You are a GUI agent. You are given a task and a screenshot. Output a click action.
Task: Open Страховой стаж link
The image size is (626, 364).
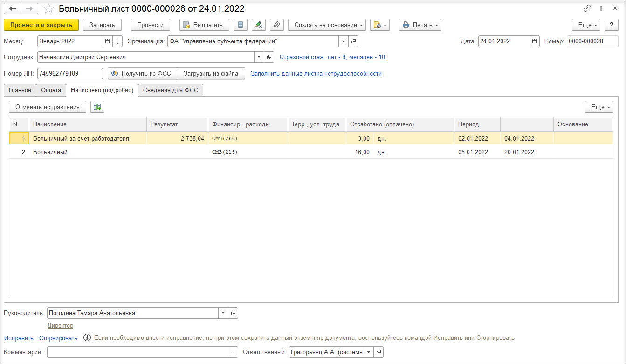coord(333,57)
